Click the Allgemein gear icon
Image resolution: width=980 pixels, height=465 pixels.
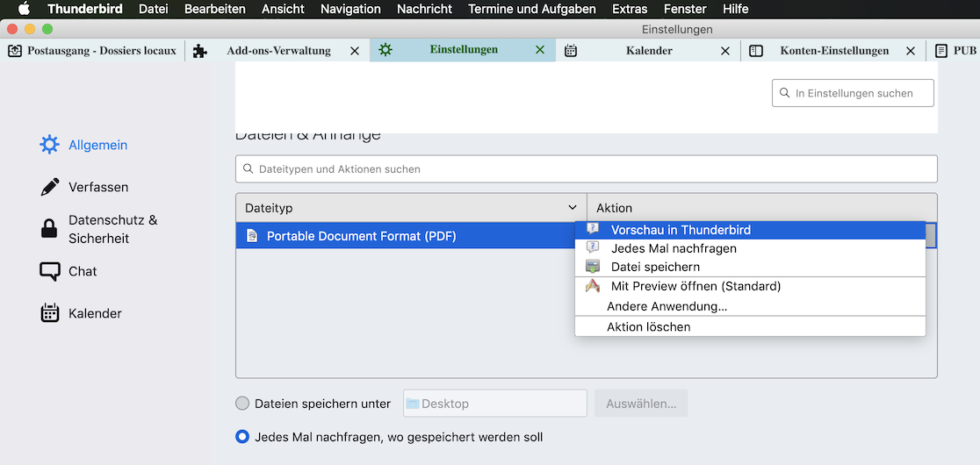(x=49, y=145)
